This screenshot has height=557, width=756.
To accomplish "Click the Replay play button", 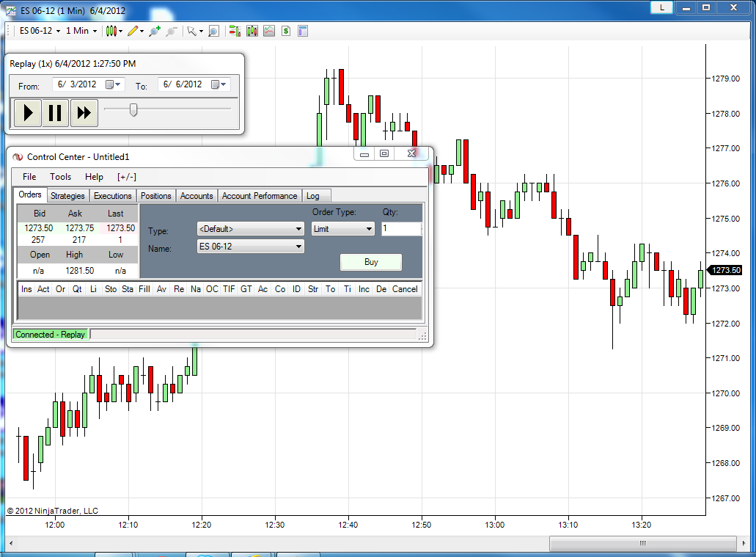I will point(27,113).
